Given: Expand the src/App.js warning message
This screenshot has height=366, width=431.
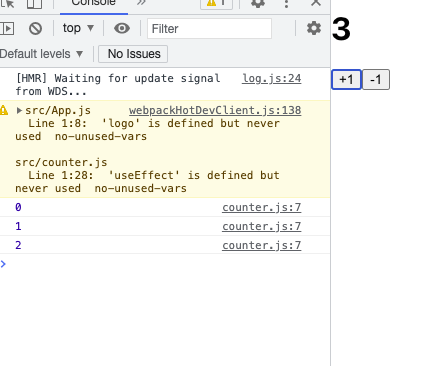Looking at the screenshot, I should pyautogui.click(x=19, y=110).
